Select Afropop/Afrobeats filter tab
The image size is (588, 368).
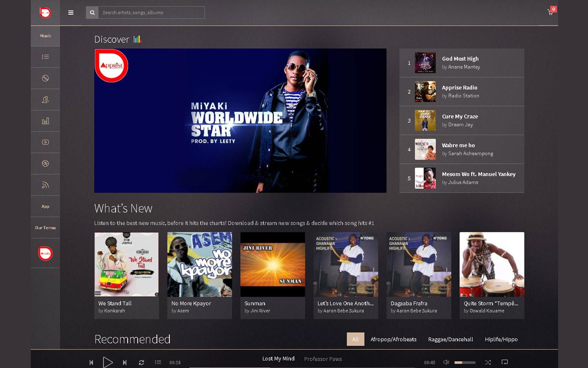point(394,339)
